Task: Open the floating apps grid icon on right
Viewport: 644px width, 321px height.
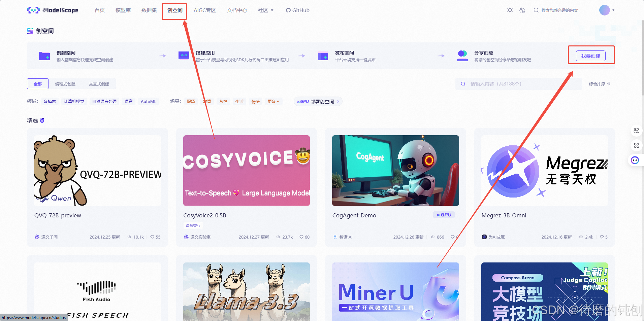Action: (636, 145)
